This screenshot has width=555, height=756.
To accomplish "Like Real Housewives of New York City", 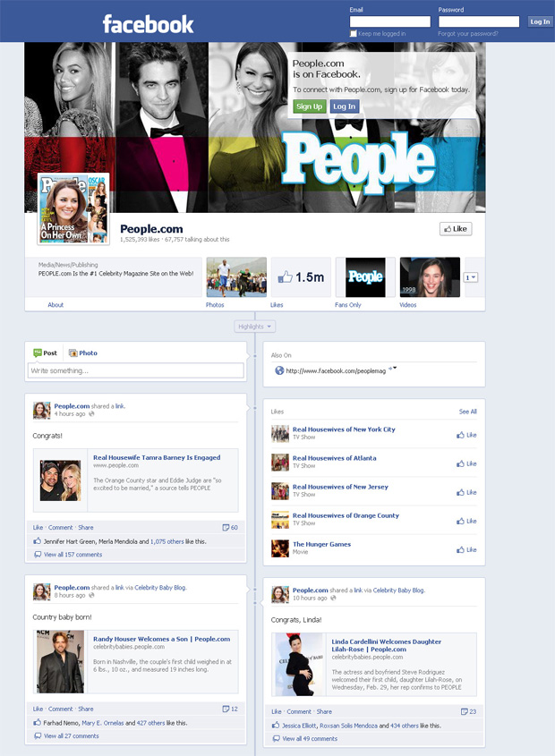I will 466,435.
